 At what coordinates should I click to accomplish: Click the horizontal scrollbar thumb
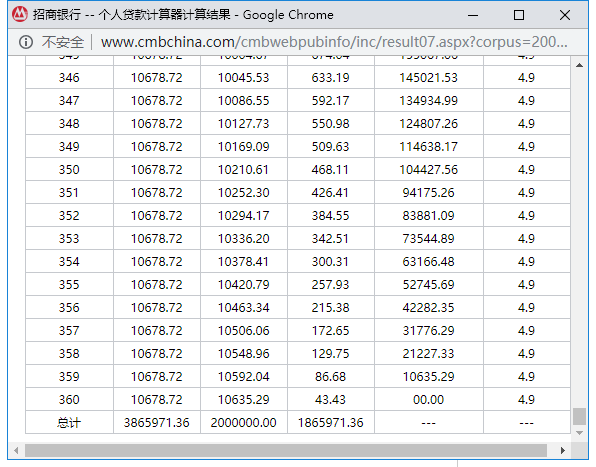pos(286,451)
